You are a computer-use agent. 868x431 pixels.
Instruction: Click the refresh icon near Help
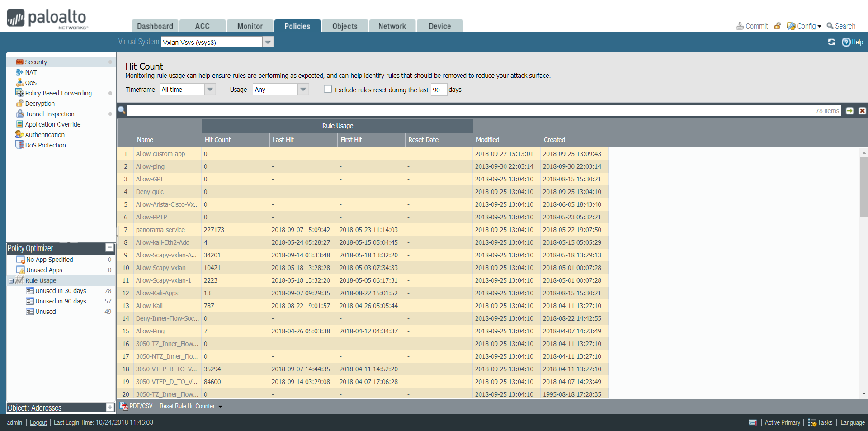(831, 42)
